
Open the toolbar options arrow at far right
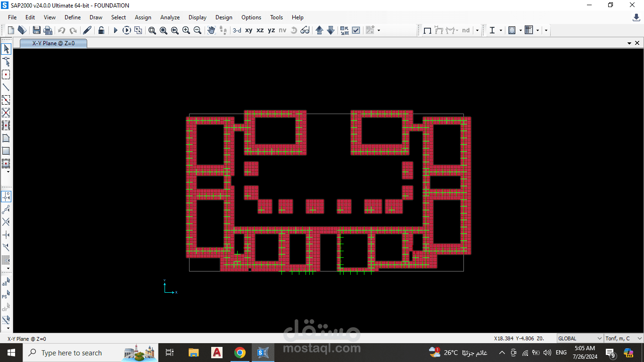tap(546, 30)
